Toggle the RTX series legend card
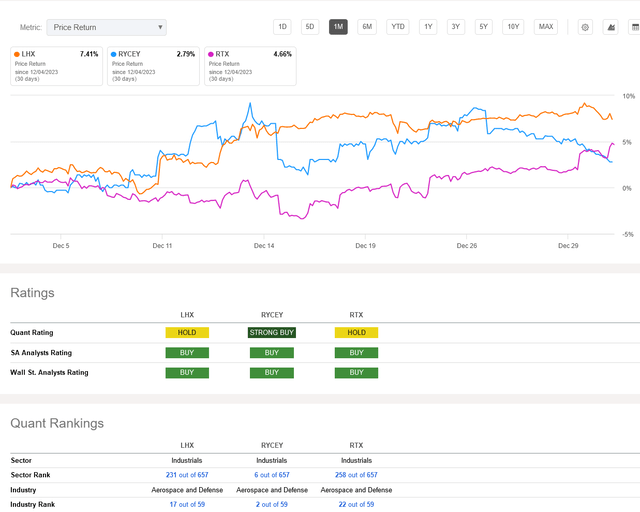 [250, 66]
